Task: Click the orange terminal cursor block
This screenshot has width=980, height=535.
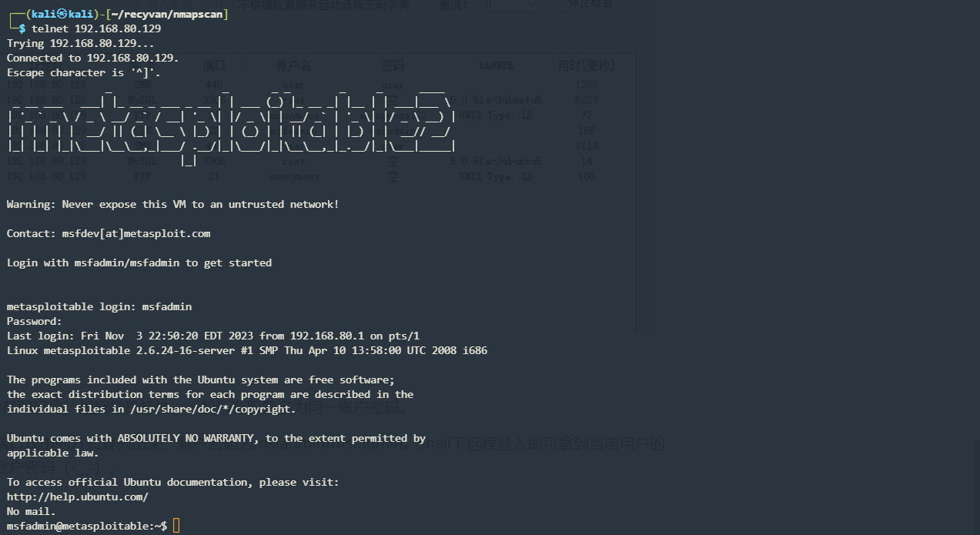Action: (176, 526)
